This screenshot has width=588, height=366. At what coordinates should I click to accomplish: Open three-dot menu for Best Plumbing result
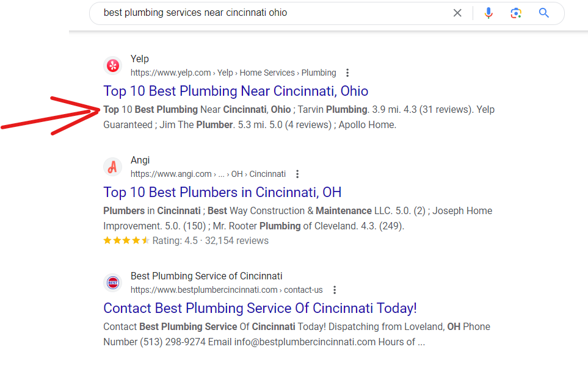(335, 290)
